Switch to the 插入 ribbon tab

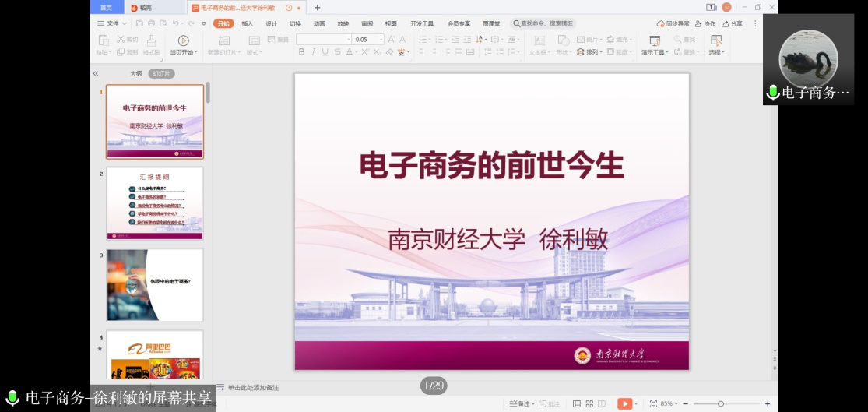(x=248, y=23)
